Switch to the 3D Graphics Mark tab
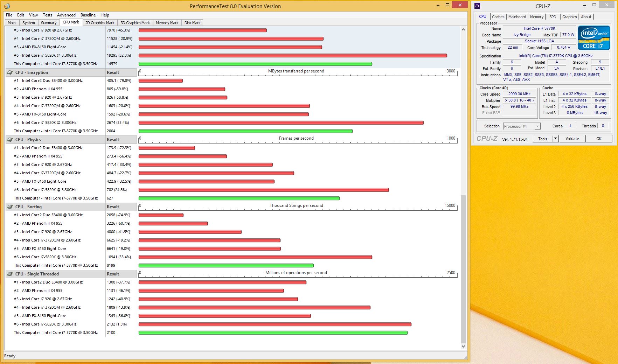Image resolution: width=618 pixels, height=364 pixels. pyautogui.click(x=135, y=23)
